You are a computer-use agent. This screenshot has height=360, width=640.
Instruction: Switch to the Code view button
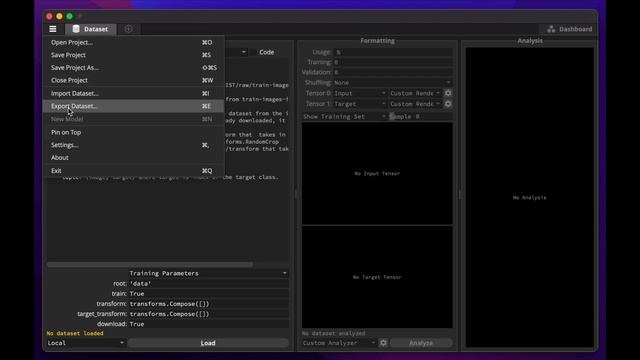(x=267, y=52)
